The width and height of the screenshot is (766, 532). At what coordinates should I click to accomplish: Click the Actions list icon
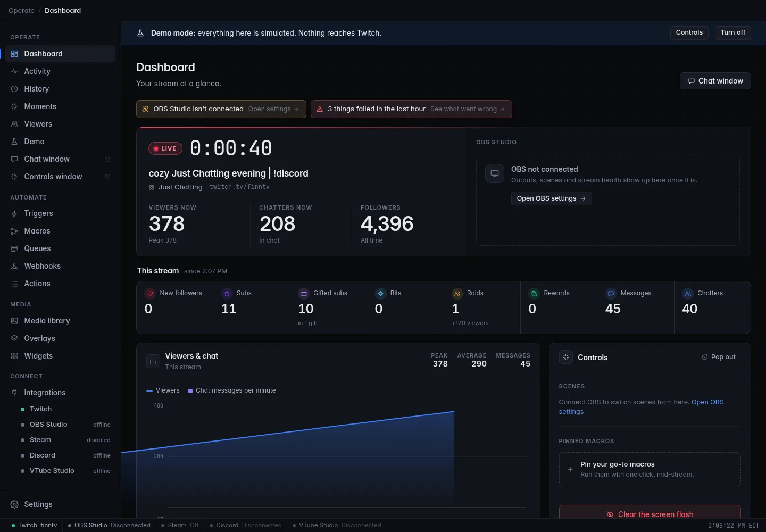[14, 284]
